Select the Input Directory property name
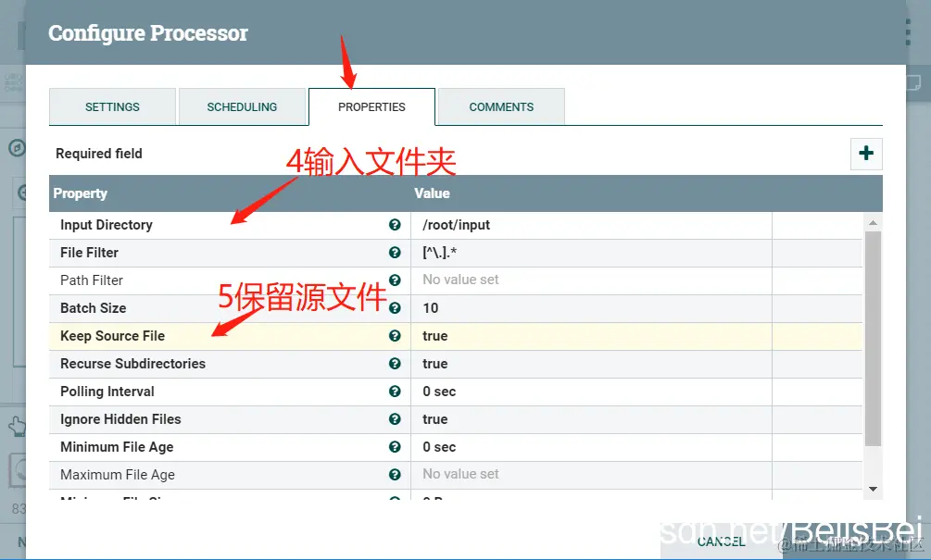 click(x=107, y=225)
